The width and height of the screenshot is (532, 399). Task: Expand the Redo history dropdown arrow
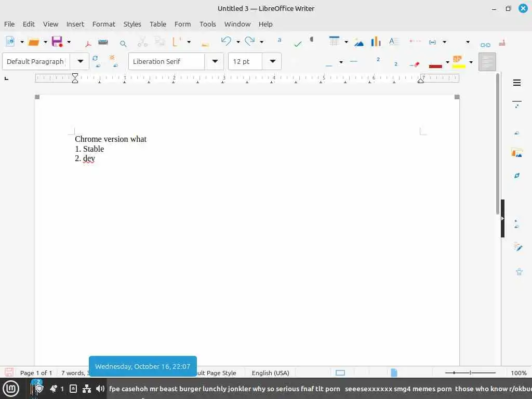pos(262,42)
